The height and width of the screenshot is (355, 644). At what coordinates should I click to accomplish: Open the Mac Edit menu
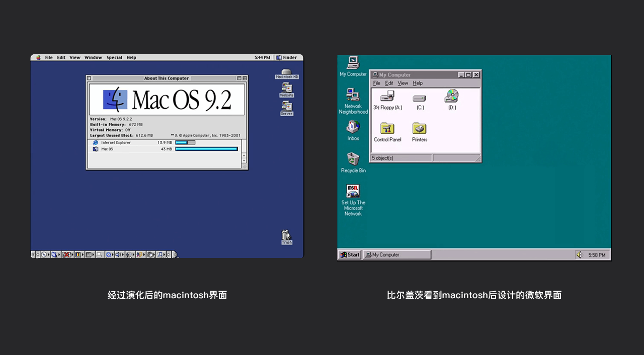pyautogui.click(x=61, y=57)
